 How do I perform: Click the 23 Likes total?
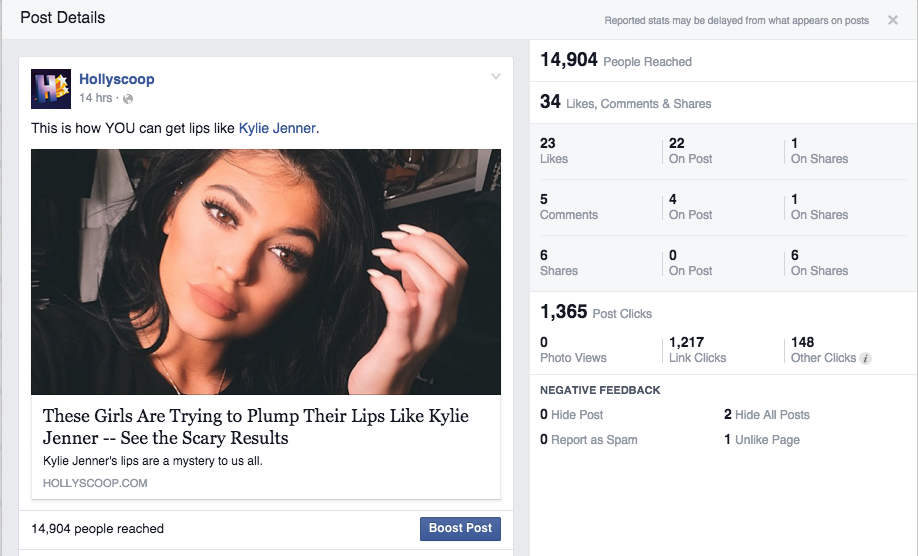coord(554,151)
